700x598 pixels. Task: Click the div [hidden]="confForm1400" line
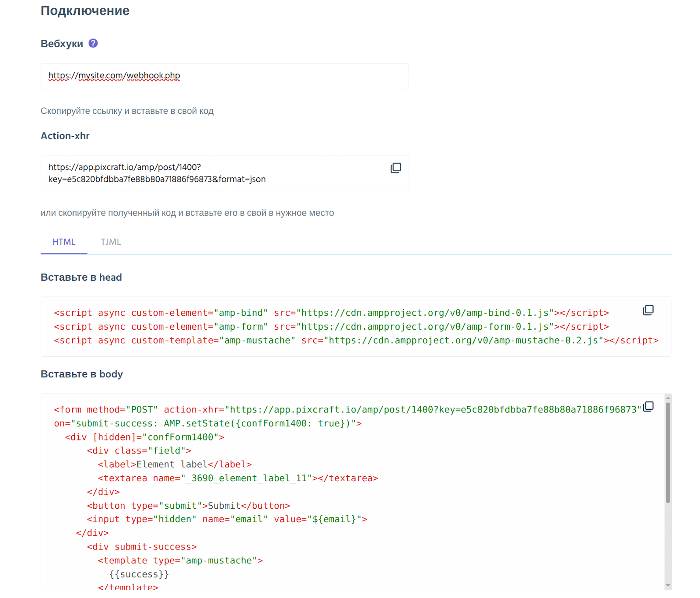tap(144, 437)
